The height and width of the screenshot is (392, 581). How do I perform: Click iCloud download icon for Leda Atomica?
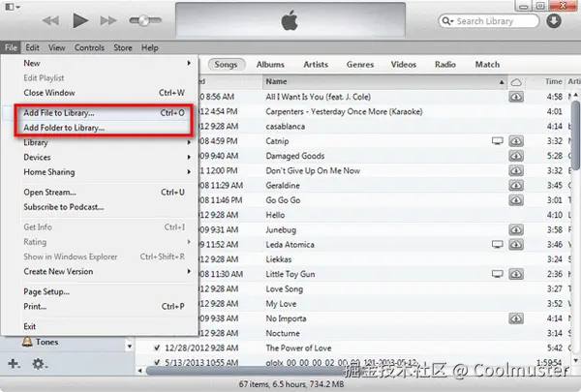click(516, 245)
